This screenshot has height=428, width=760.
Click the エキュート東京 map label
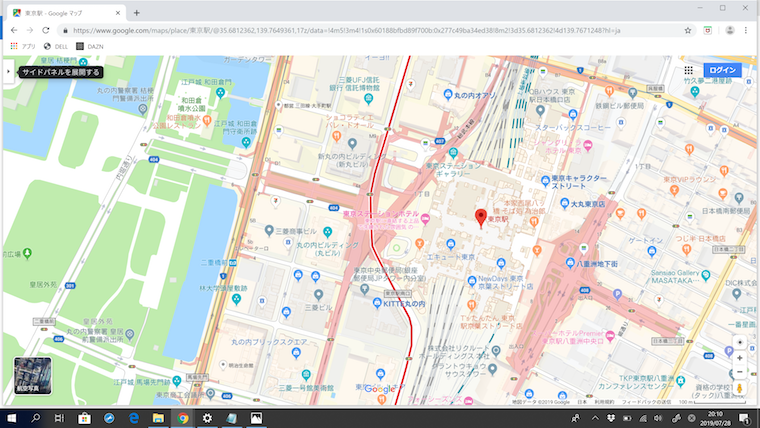(451, 257)
